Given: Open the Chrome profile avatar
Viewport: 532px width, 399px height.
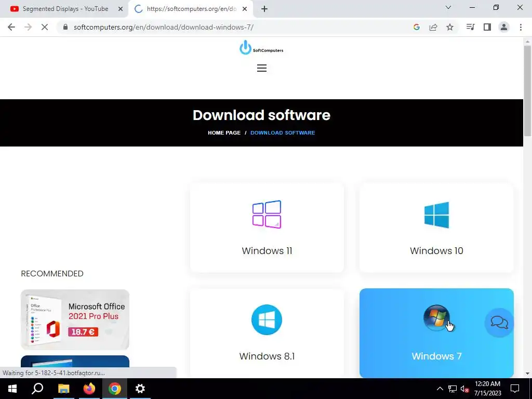Looking at the screenshot, I should (x=504, y=27).
